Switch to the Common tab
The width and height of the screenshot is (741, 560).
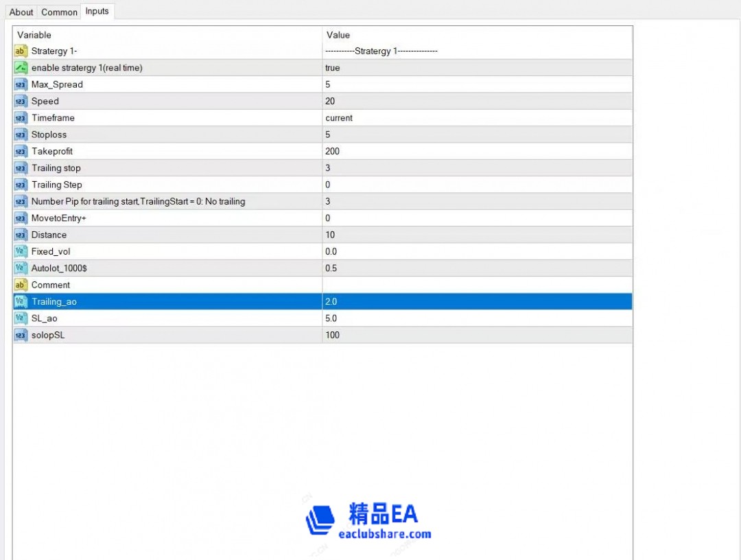click(59, 12)
